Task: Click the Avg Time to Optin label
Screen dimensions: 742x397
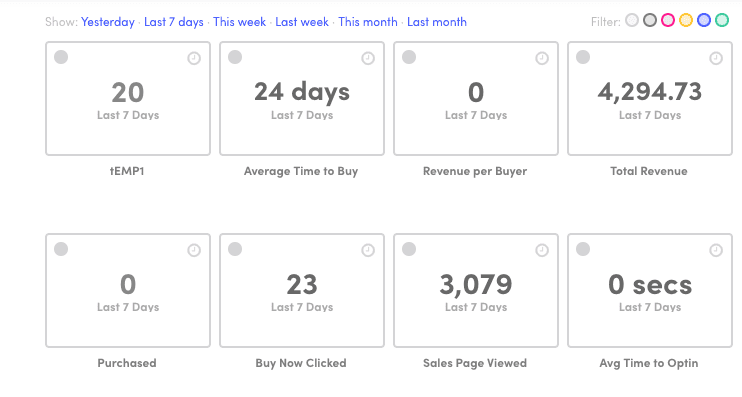Action: [x=649, y=363]
